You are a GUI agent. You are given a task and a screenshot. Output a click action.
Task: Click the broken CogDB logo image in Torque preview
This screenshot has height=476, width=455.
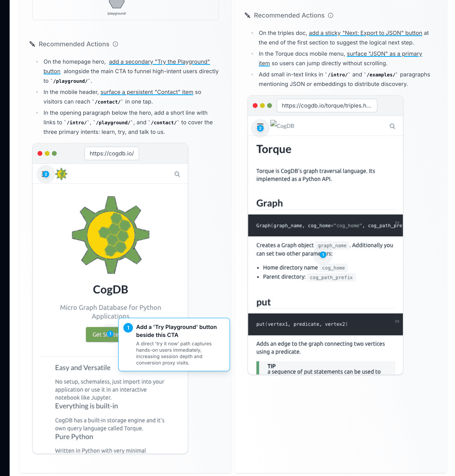[282, 125]
